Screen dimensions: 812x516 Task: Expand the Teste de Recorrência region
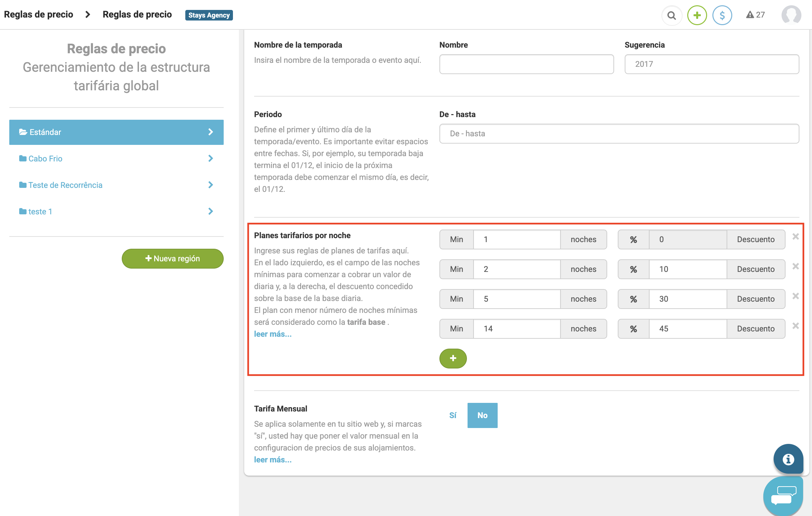click(210, 185)
